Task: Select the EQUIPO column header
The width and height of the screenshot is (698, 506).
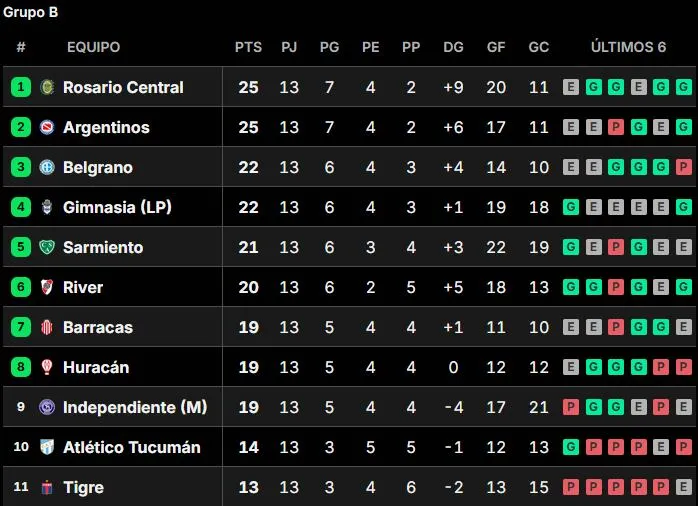Action: pyautogui.click(x=93, y=47)
